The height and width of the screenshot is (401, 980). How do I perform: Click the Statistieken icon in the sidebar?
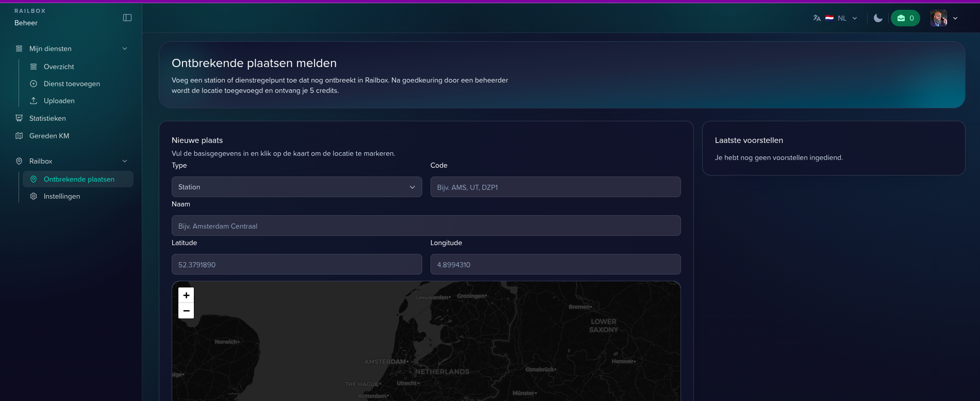pyautogui.click(x=19, y=118)
